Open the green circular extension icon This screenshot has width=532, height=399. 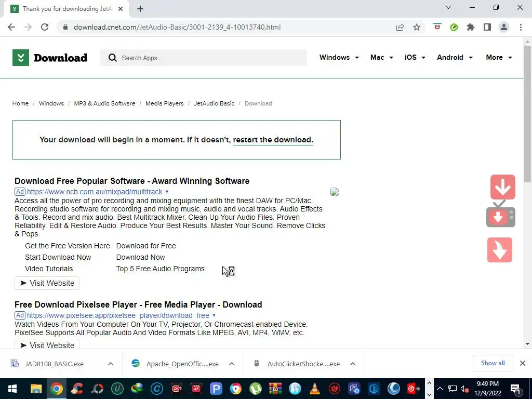(x=454, y=27)
